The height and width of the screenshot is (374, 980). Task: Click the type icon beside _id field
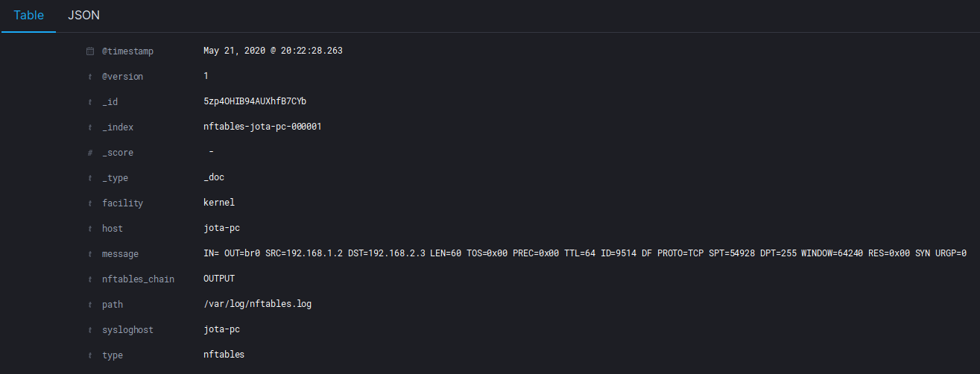tap(90, 102)
